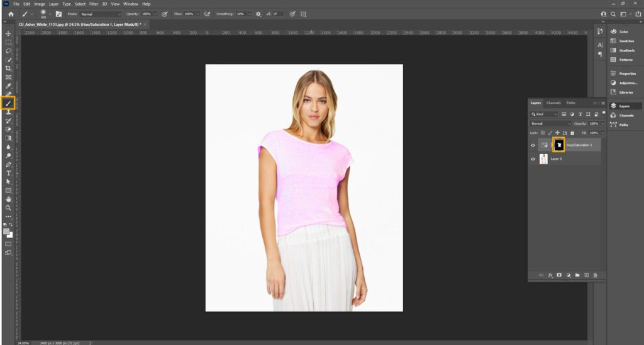
Task: Click the Hue/Saturation layer mask thumbnail
Action: [x=558, y=145]
